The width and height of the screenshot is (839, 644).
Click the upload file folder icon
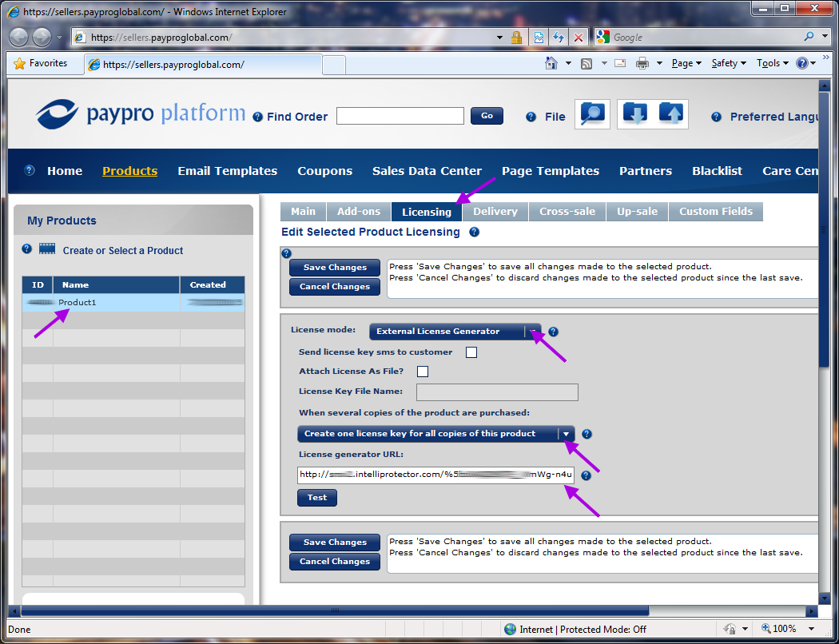coord(670,113)
